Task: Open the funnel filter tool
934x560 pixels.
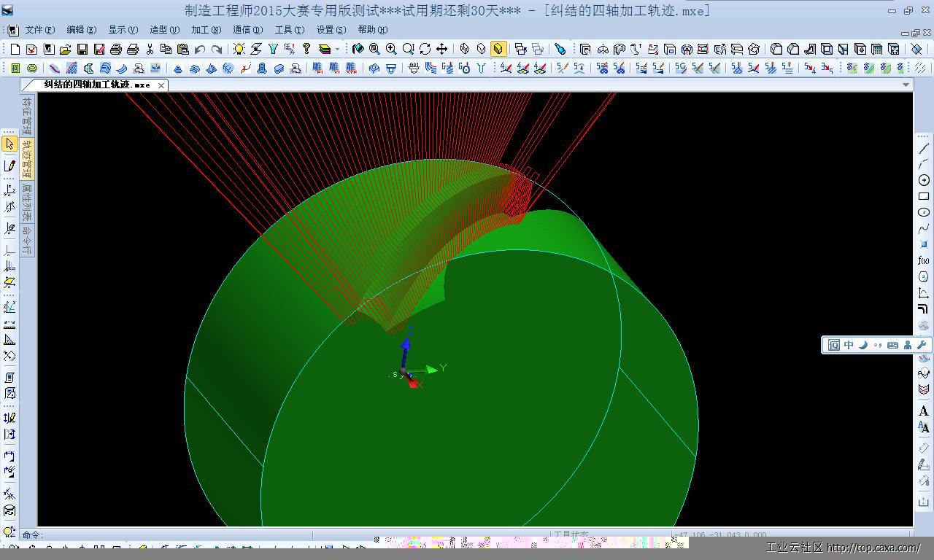Action: [272, 49]
